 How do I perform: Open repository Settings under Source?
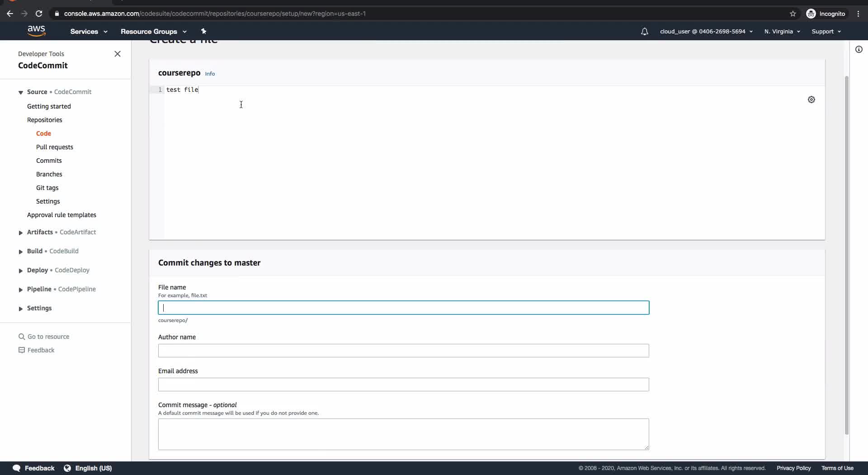tap(48, 201)
